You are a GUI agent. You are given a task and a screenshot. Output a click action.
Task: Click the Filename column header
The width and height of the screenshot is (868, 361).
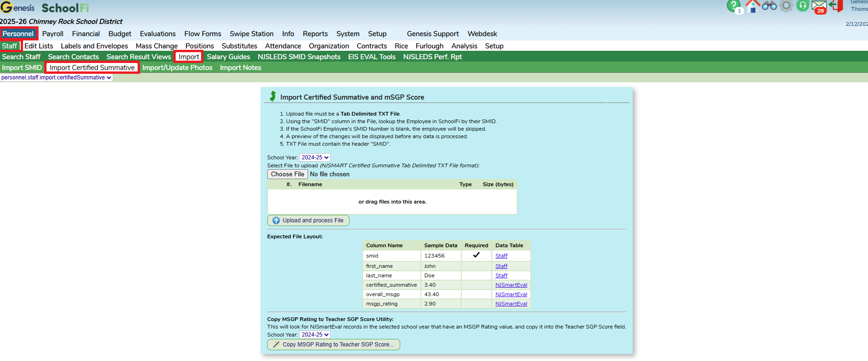(x=310, y=184)
